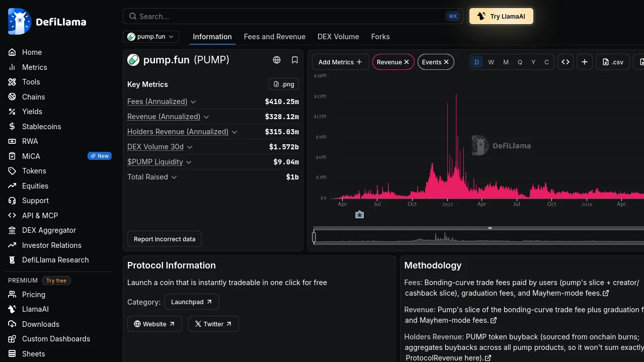
Task: Remove the Events chip
Action: click(446, 62)
